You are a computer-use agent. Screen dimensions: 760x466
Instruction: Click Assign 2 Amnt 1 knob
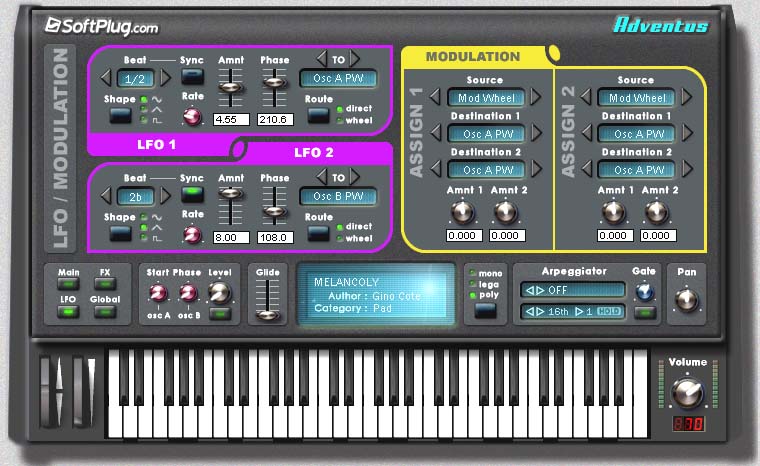[x=614, y=212]
